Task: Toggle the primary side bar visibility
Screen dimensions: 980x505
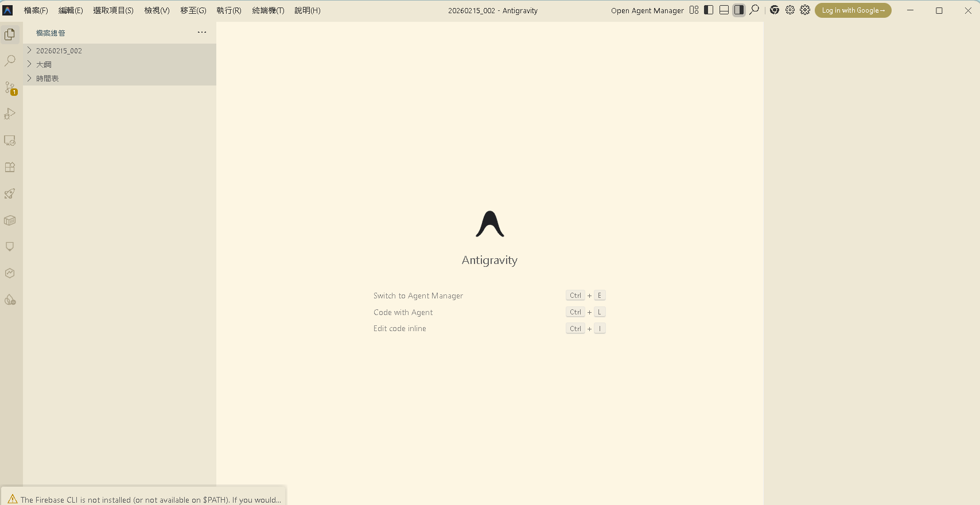Action: 709,10
